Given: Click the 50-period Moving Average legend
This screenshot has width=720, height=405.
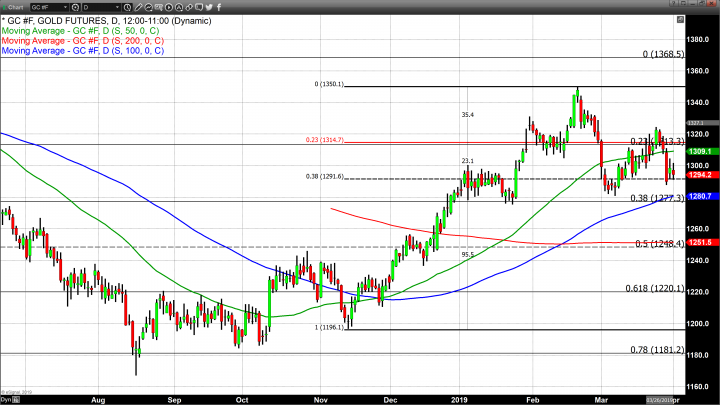Looking at the screenshot, I should (x=80, y=31).
